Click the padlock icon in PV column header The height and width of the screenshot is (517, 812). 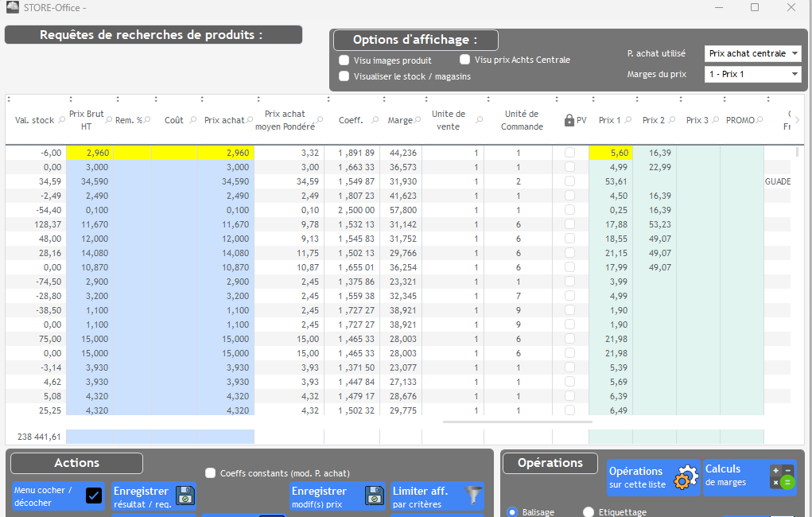click(569, 121)
